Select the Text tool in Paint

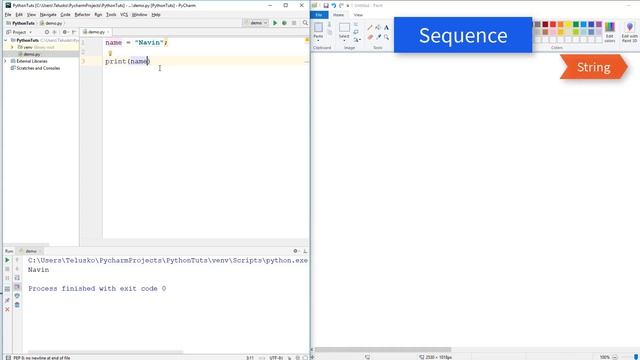386,27
